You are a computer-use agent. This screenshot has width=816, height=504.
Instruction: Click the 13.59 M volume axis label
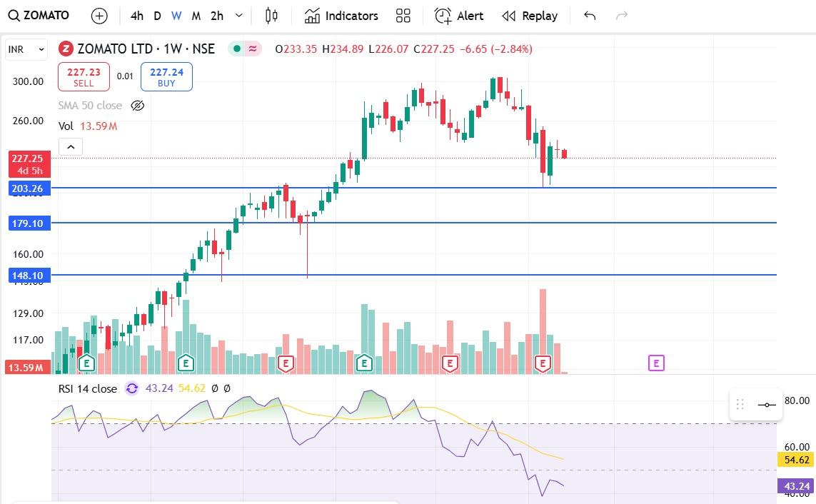click(28, 367)
